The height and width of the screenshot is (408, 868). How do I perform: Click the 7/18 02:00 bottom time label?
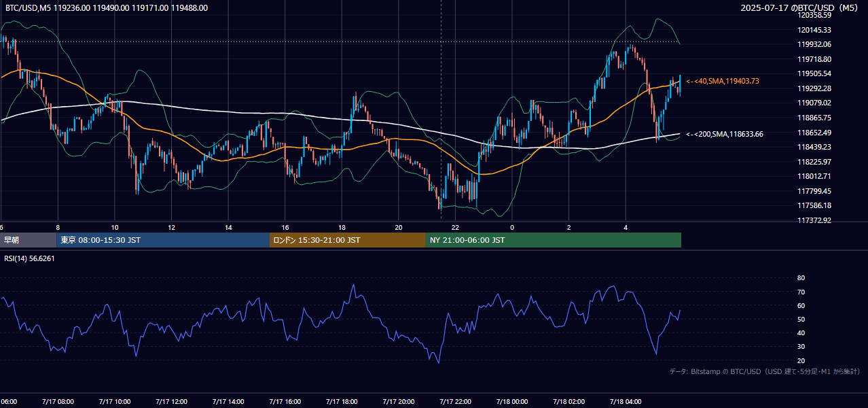(568, 402)
